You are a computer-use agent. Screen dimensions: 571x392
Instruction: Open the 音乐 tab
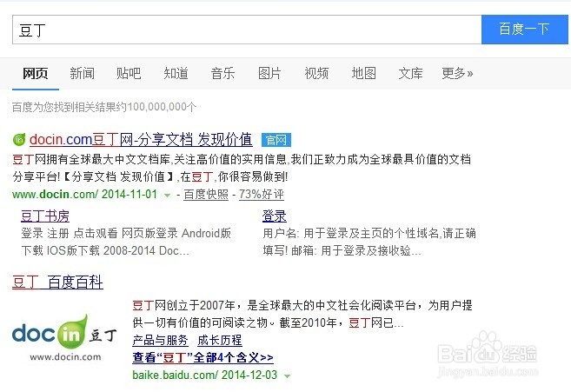(x=222, y=74)
